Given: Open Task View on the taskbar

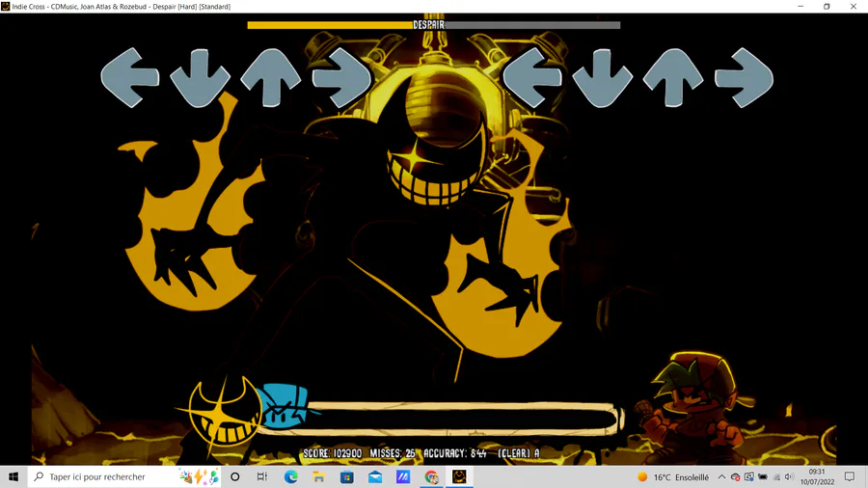Looking at the screenshot, I should coord(262,476).
